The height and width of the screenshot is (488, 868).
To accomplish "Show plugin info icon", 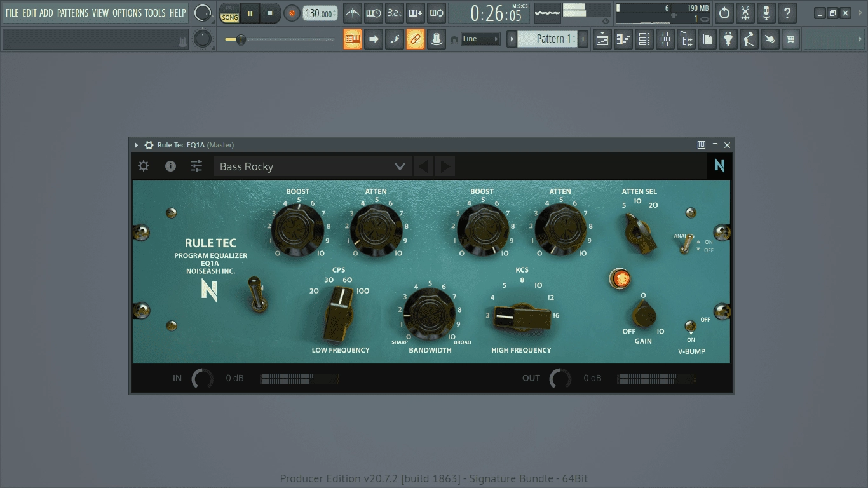I will tap(170, 166).
